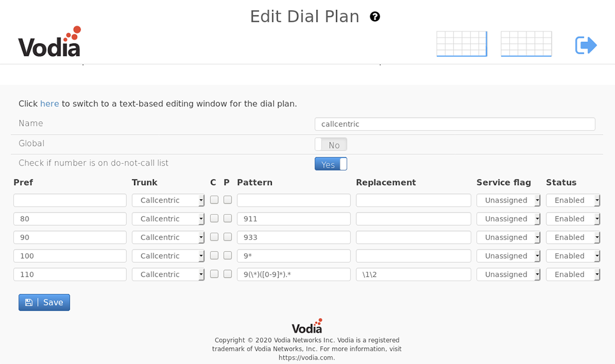
Task: Open the first grid table icon
Action: click(x=462, y=44)
